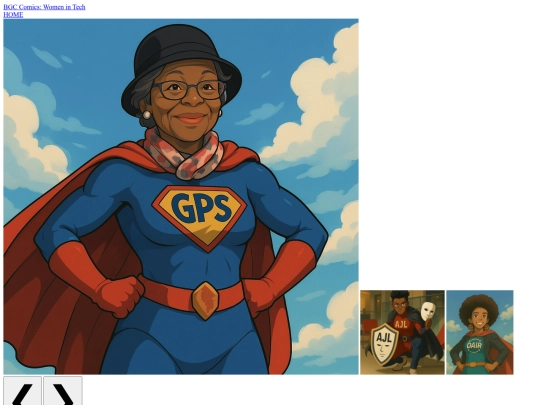540x405 pixels.
Task: Click the large GPS superhero image
Action: click(181, 197)
